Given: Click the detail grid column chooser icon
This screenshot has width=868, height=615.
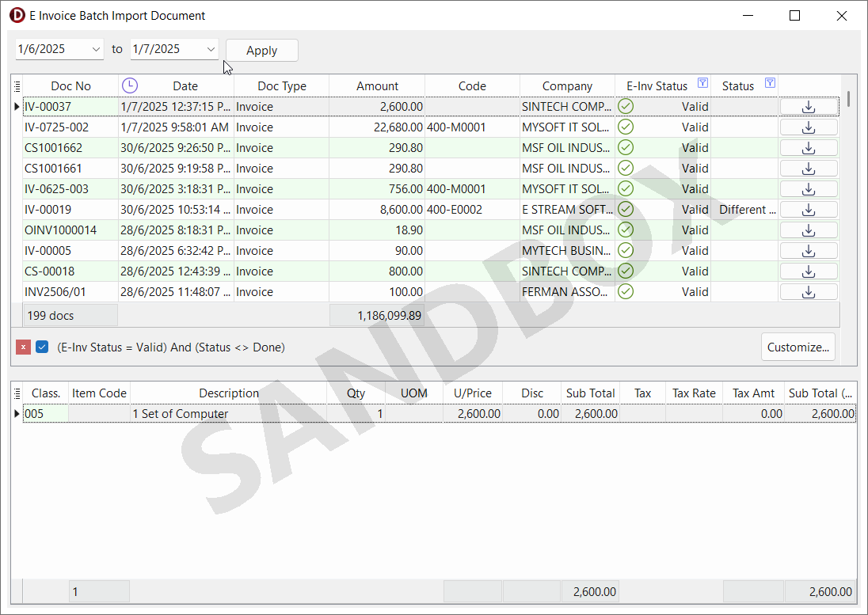Looking at the screenshot, I should click(x=17, y=393).
